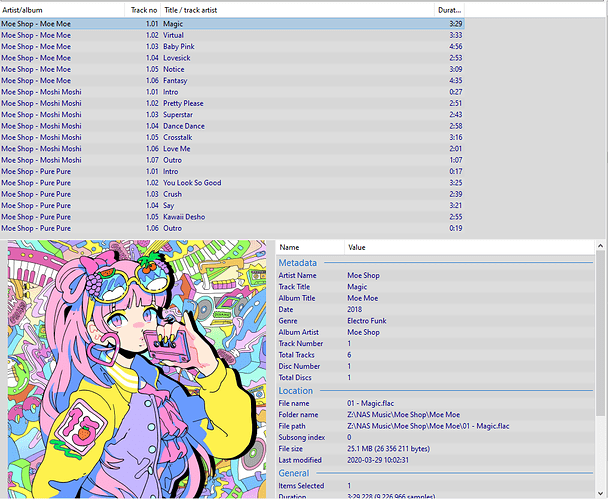
Task: Select the track Fantasy
Action: click(x=232, y=81)
